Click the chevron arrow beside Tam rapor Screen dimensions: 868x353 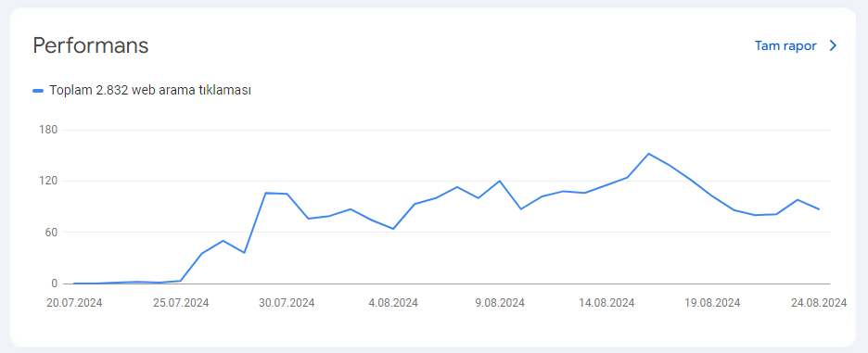pyautogui.click(x=833, y=46)
